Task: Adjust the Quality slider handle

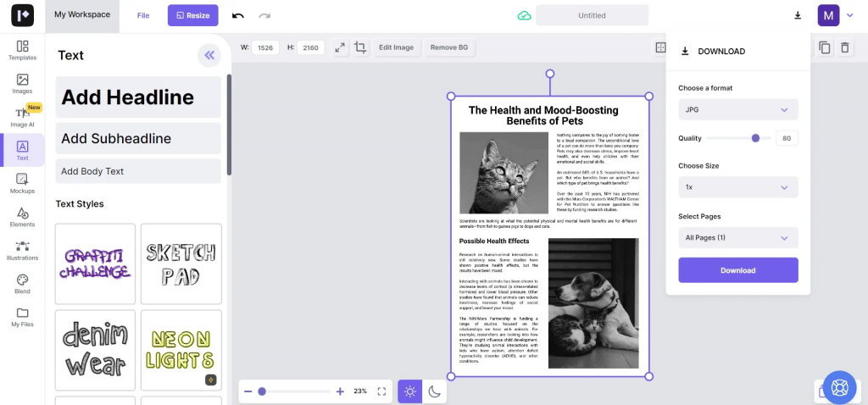Action: [x=755, y=138]
